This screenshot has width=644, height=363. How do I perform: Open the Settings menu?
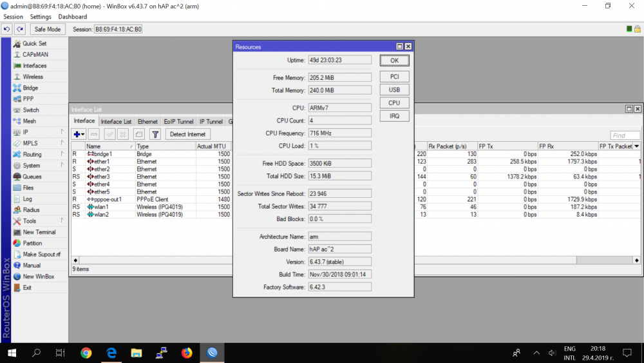point(41,17)
